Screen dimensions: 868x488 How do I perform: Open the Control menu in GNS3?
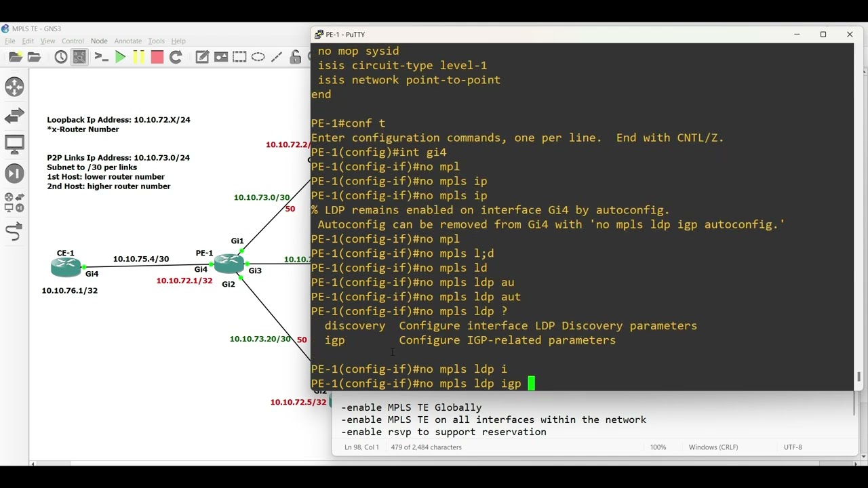point(73,41)
